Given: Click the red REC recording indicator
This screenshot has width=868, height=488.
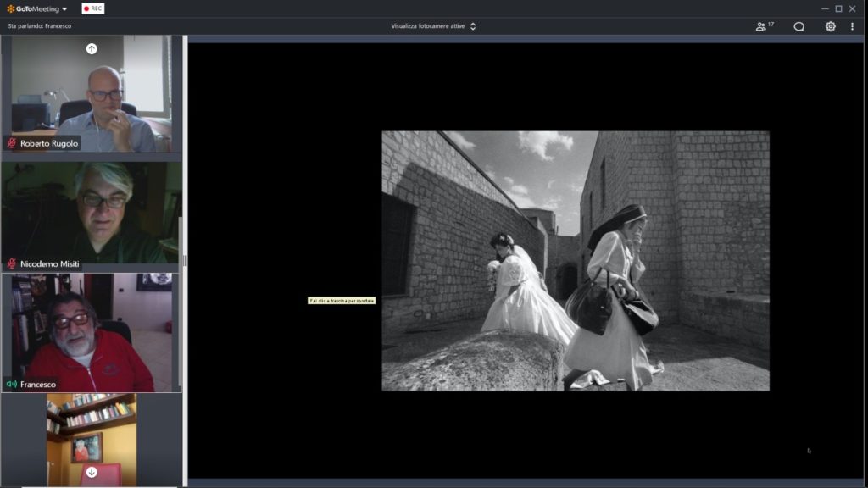Looking at the screenshot, I should pyautogui.click(x=93, y=8).
